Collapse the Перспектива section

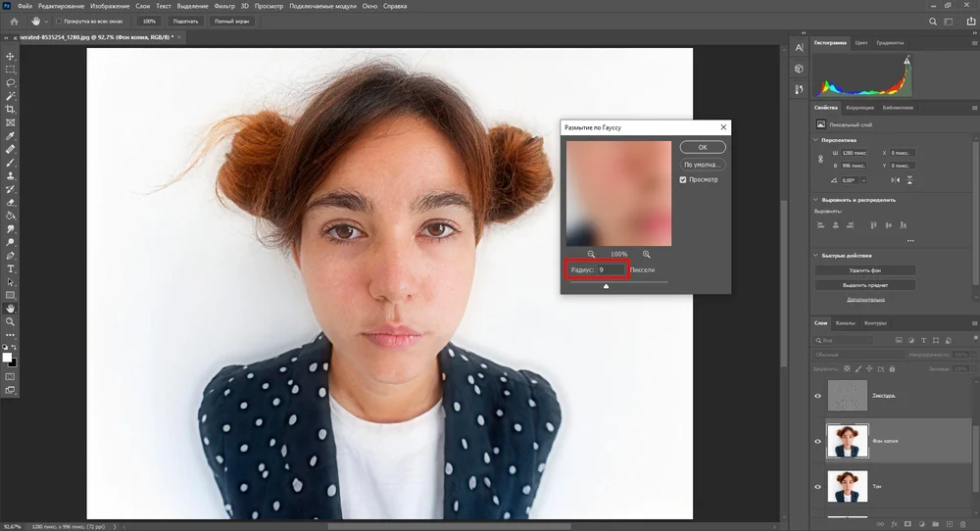pyautogui.click(x=815, y=140)
